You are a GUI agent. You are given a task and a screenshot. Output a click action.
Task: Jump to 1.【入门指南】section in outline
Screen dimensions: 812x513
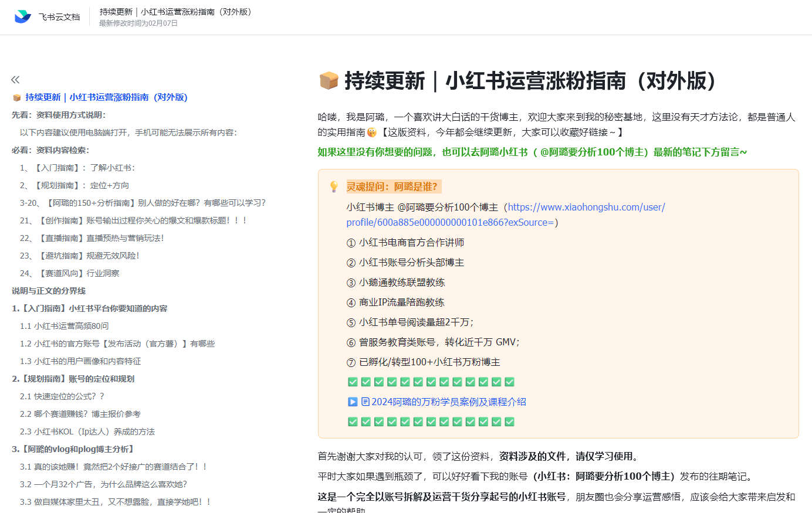click(x=90, y=308)
